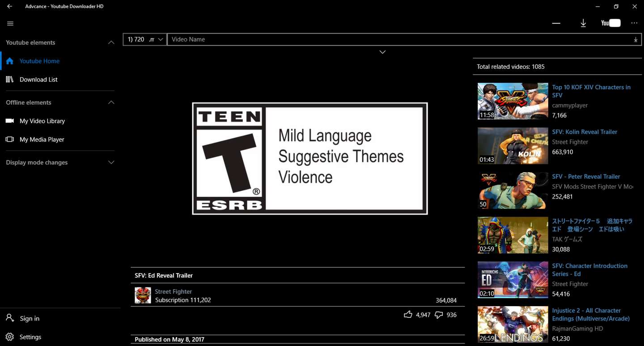Click download arrow inside Video Name field
644x346 pixels.
pyautogui.click(x=636, y=40)
